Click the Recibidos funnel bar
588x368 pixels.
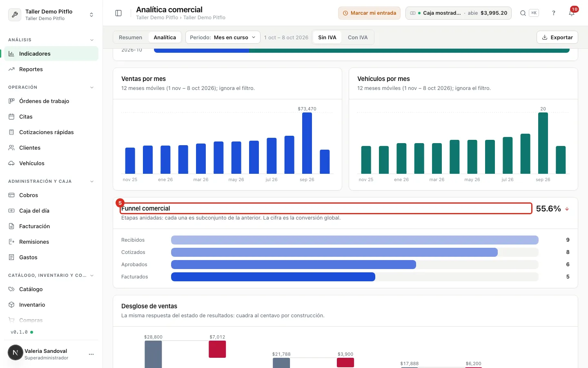[355, 240]
